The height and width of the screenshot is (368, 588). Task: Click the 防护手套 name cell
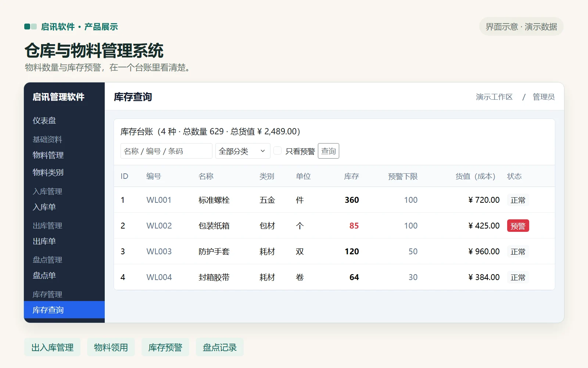click(x=214, y=251)
